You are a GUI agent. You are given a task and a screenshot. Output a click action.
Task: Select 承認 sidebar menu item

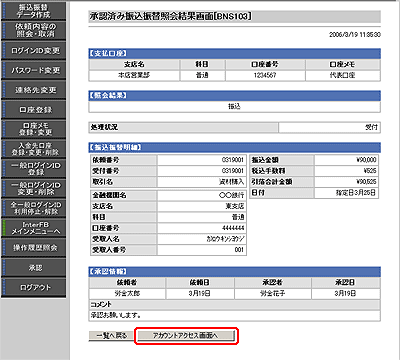click(34, 267)
